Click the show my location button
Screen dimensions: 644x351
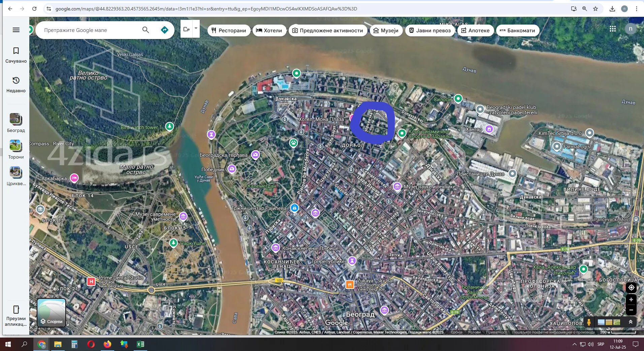pos(631,287)
